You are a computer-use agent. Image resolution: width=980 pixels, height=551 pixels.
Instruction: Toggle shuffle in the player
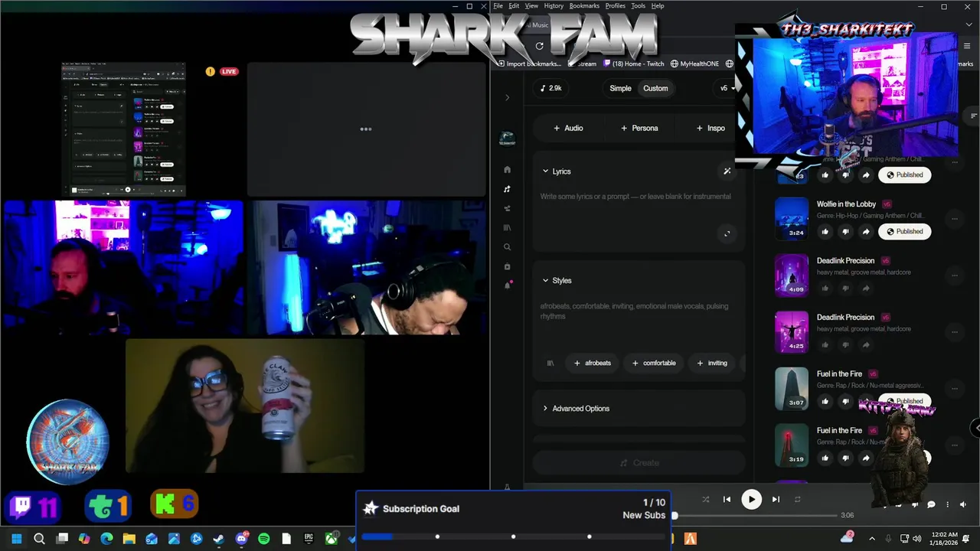click(705, 500)
